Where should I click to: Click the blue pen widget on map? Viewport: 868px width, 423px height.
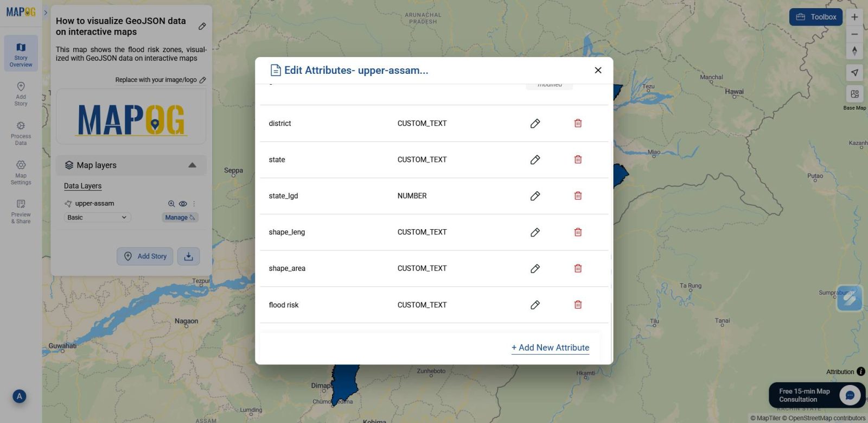pyautogui.click(x=850, y=298)
